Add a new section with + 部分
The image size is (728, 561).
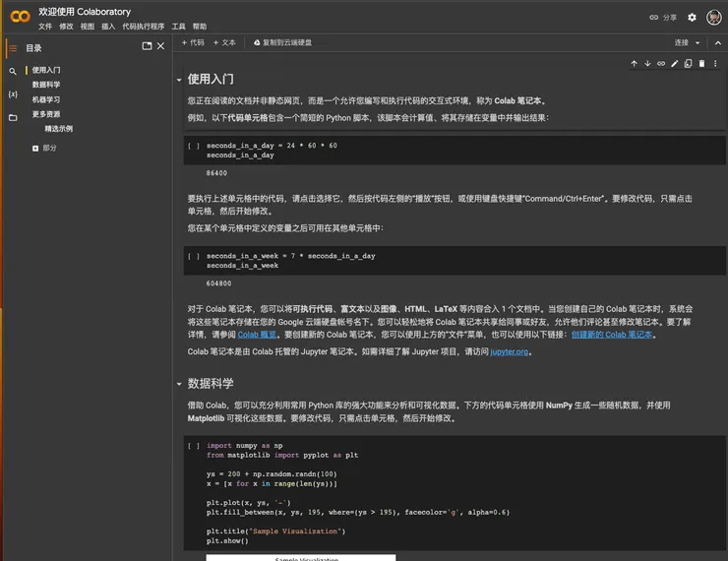[x=44, y=149]
